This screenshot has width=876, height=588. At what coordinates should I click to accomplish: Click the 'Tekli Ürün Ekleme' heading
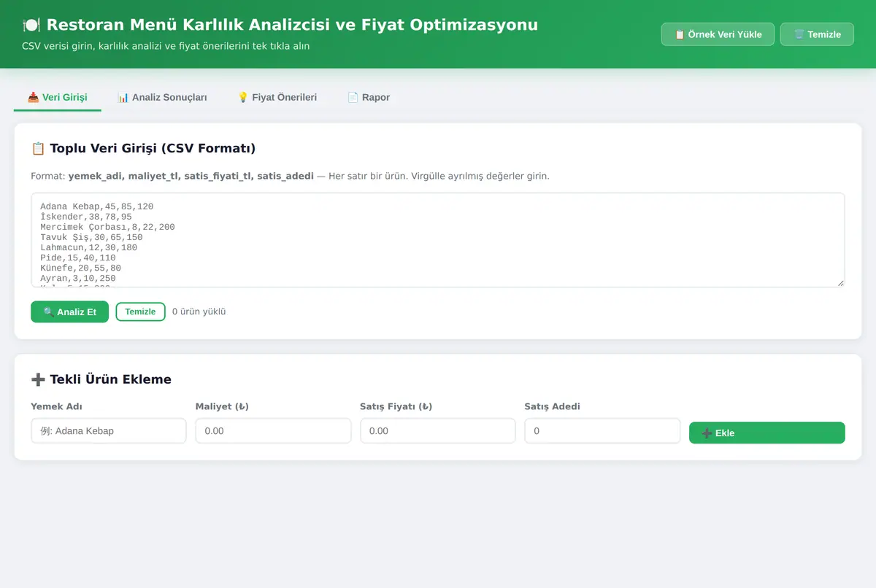[x=101, y=379]
